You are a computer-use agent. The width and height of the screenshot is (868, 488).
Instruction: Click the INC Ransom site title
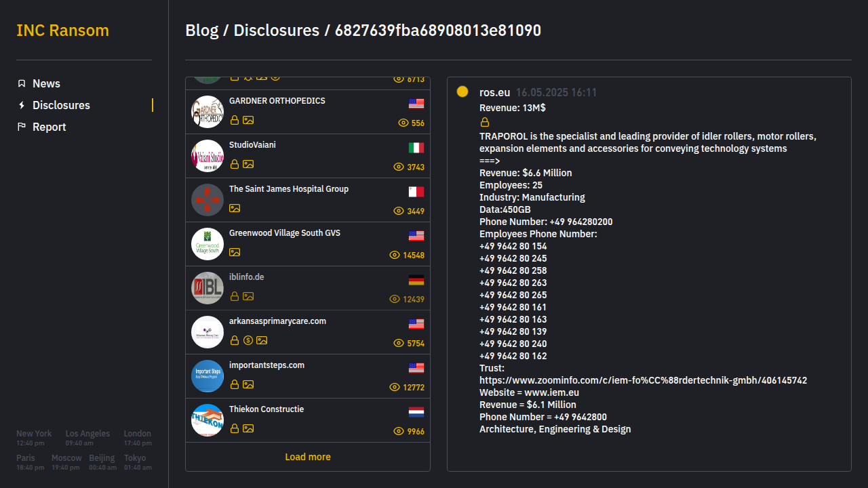tap(62, 30)
